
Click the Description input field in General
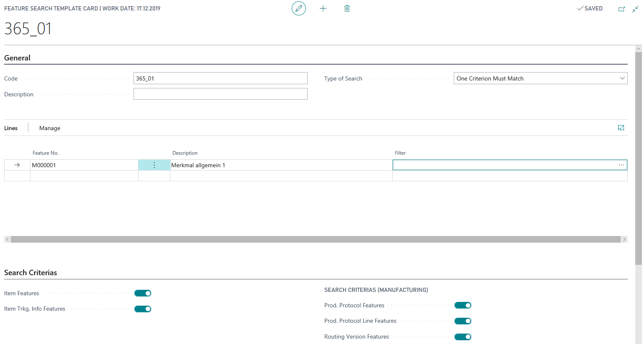click(220, 94)
